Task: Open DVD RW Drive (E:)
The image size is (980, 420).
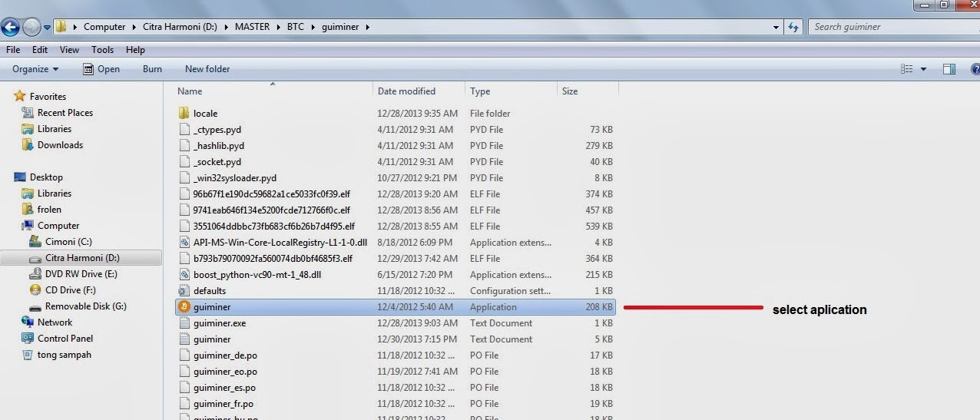Action: [x=81, y=274]
